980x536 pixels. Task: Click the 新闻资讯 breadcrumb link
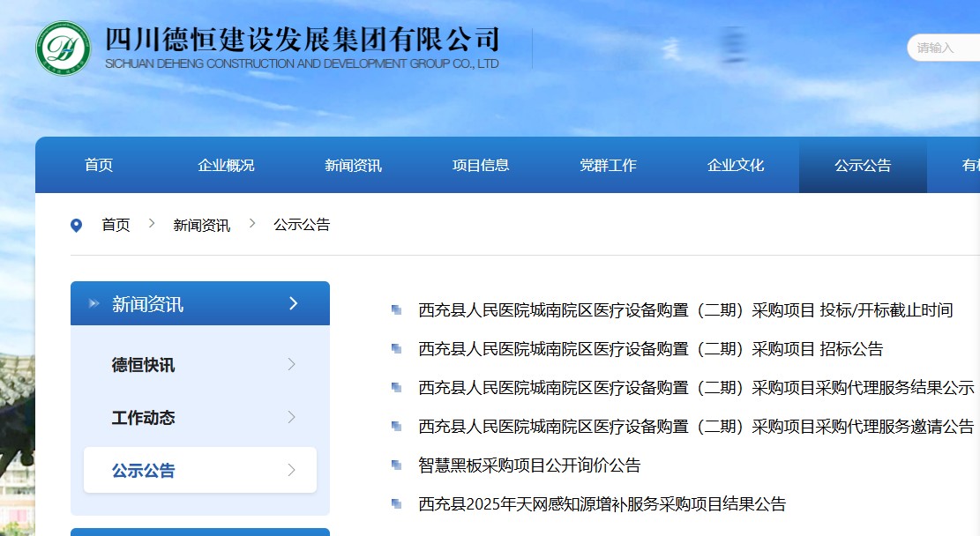pos(202,225)
